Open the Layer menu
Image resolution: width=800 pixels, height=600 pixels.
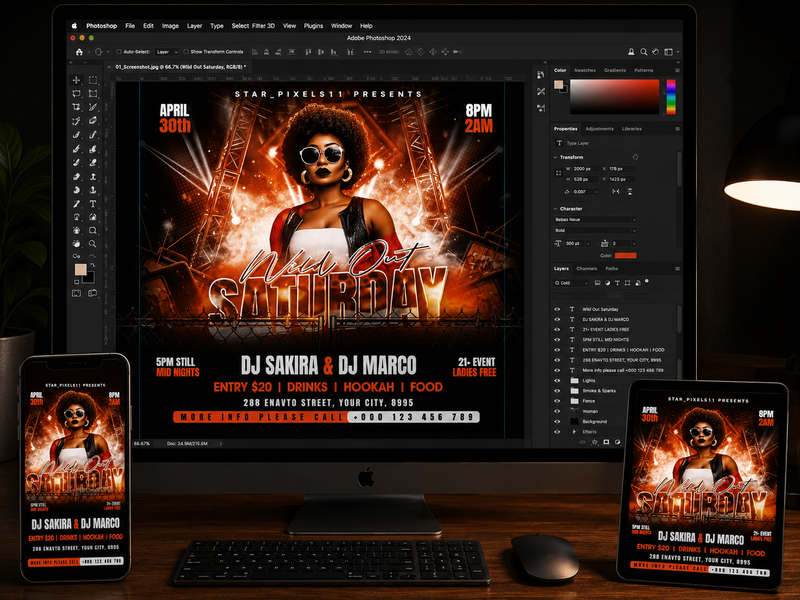click(x=194, y=26)
